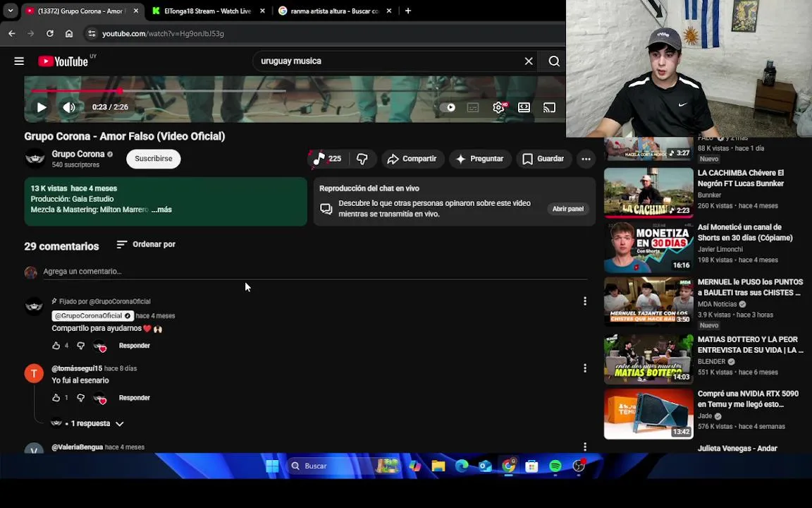
Task: Dislike the video with thumbs-down button
Action: click(362, 159)
